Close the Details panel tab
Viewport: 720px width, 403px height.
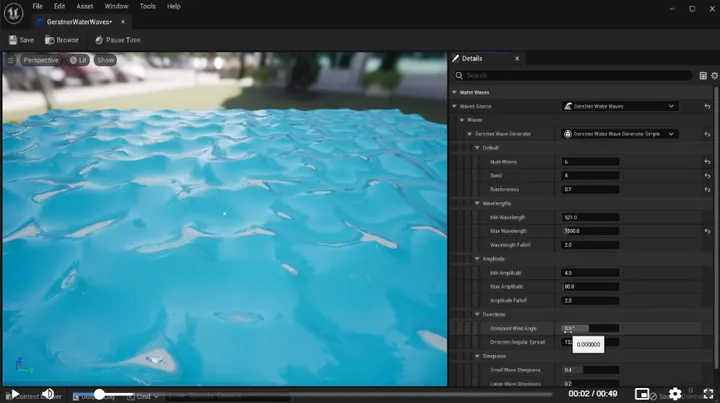click(517, 58)
